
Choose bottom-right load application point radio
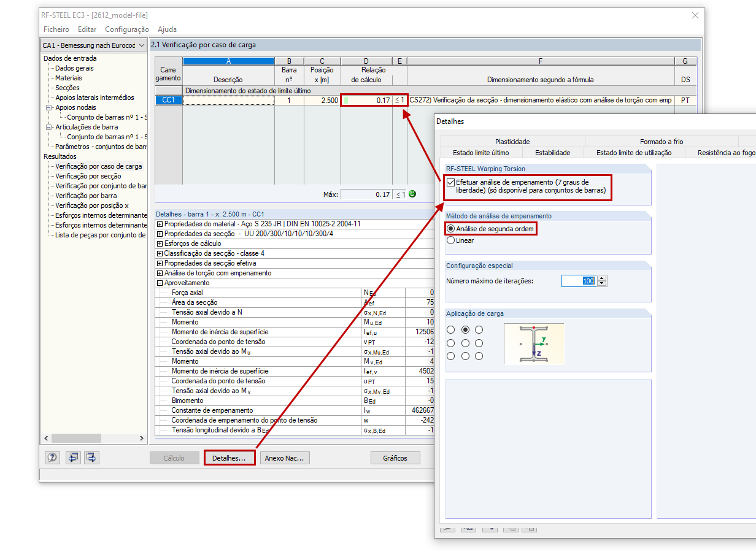(x=479, y=356)
